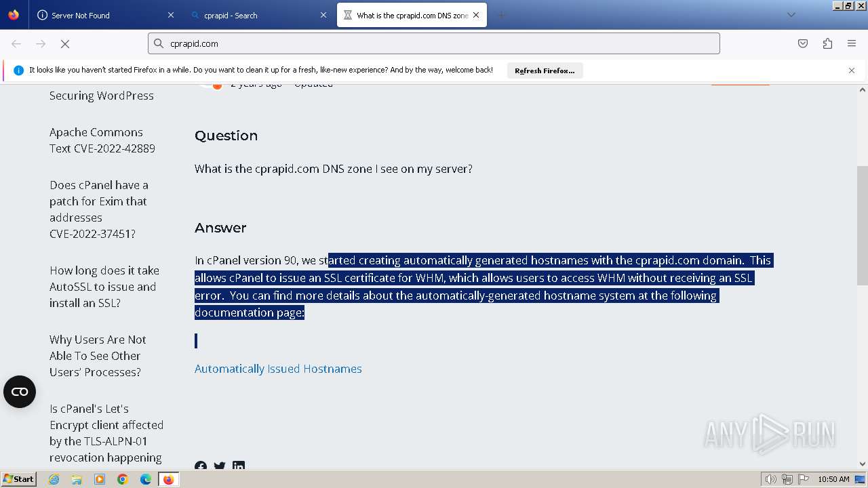Open volume control in system tray
The image size is (868, 488).
pyautogui.click(x=770, y=479)
